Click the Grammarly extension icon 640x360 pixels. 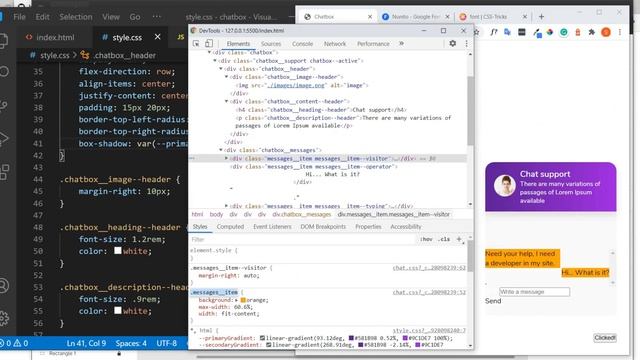pos(564,32)
